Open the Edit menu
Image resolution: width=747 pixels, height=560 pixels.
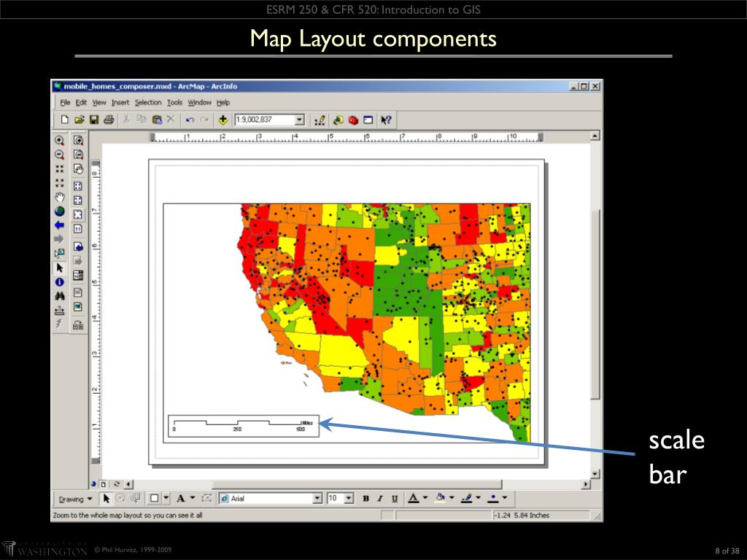[81, 102]
